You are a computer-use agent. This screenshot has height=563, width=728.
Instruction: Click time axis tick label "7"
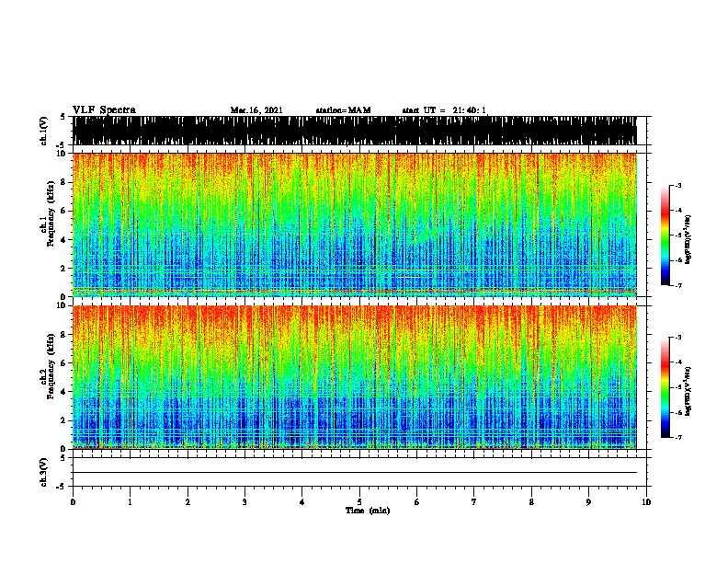474,502
